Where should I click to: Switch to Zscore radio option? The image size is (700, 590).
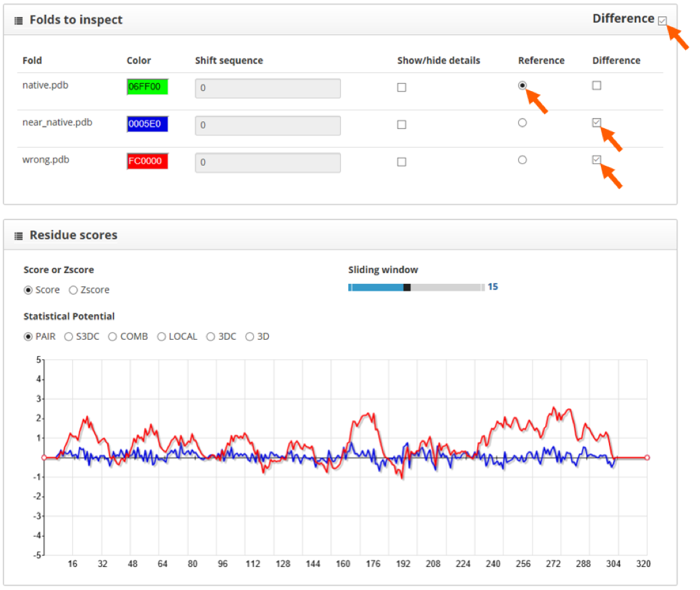pyautogui.click(x=73, y=291)
